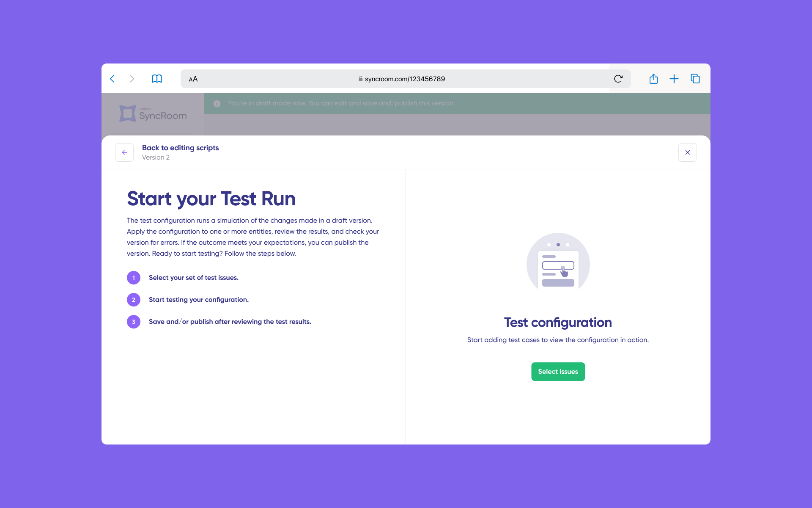Click the Version 2 label
The width and height of the screenshot is (812, 508).
156,157
